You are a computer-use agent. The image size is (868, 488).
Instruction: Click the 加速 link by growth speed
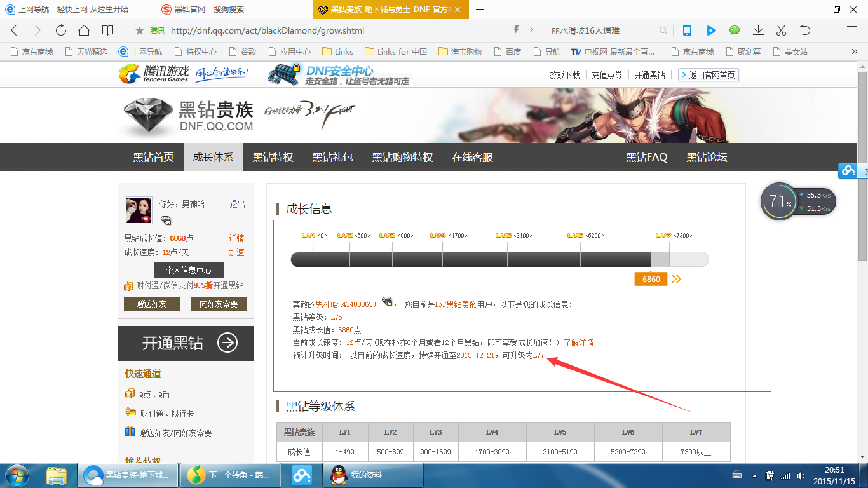coord(237,252)
